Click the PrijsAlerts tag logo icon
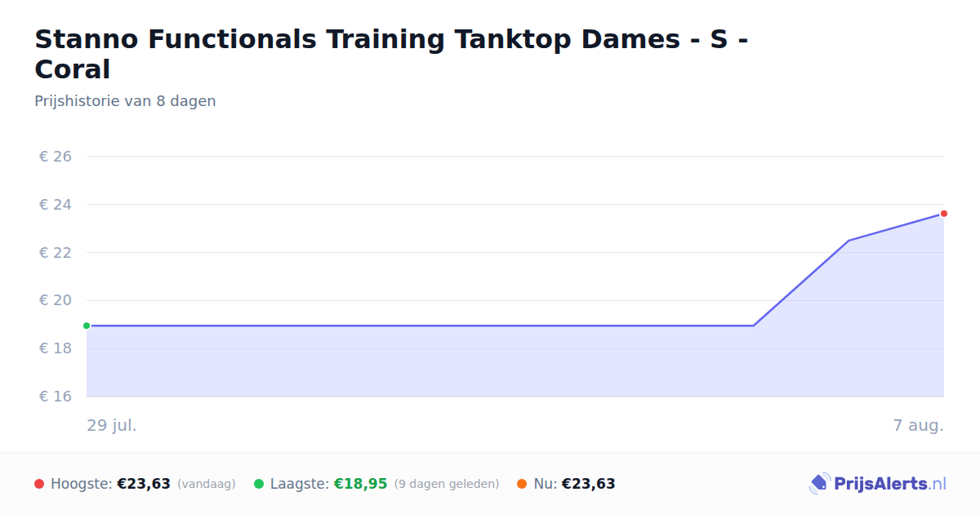Image resolution: width=980 pixels, height=514 pixels. tap(819, 484)
